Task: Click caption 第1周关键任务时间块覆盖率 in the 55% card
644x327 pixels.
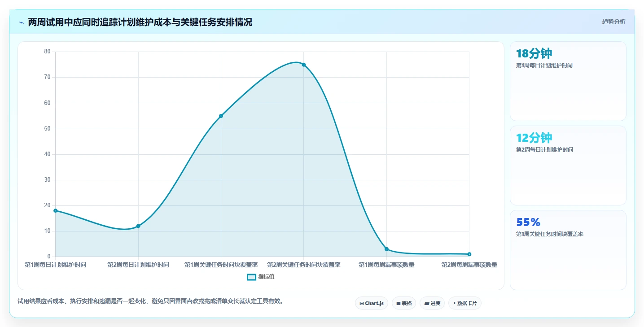Action: click(x=550, y=234)
